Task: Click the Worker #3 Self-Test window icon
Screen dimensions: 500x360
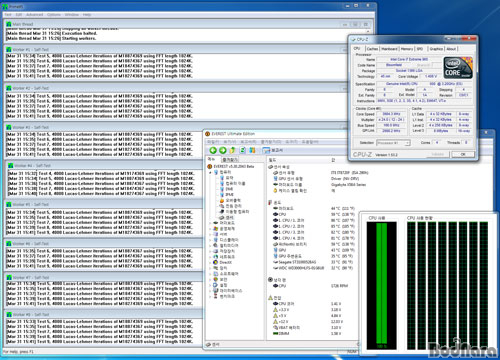Action: click(x=9, y=127)
